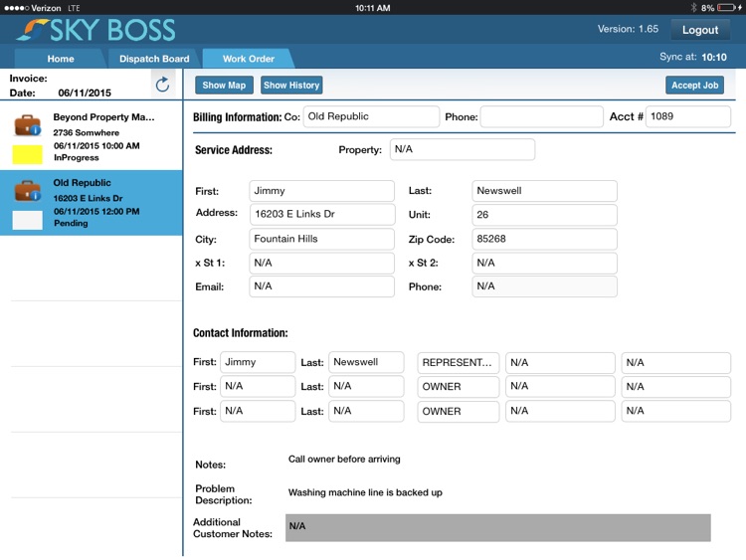Image resolution: width=746 pixels, height=560 pixels.
Task: Open the last OWNER contact type dropdown
Action: [x=458, y=412]
